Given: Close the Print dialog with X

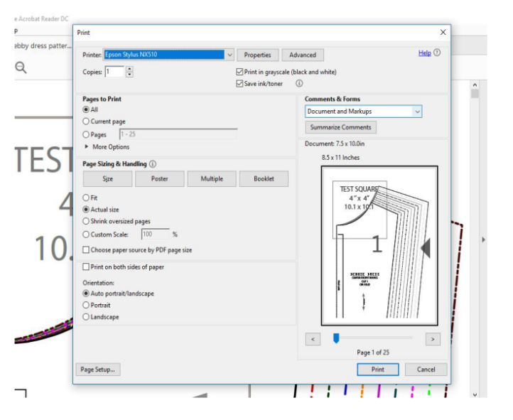Looking at the screenshot, I should pos(443,33).
